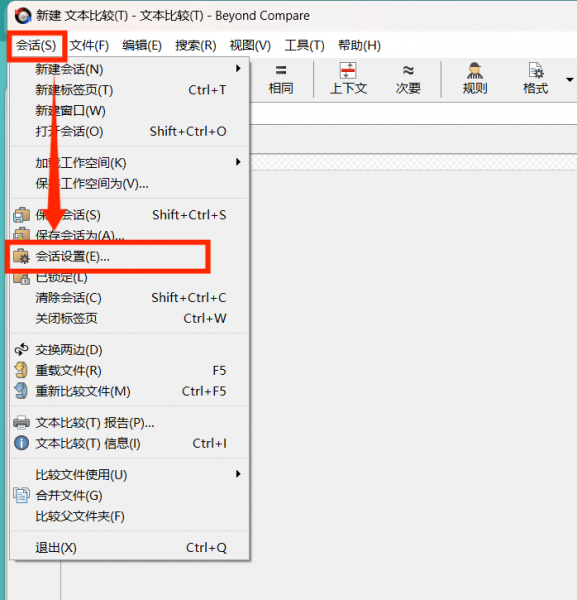
Task: Click the Shift+Ctrl+O shortcut text
Action: (188, 131)
